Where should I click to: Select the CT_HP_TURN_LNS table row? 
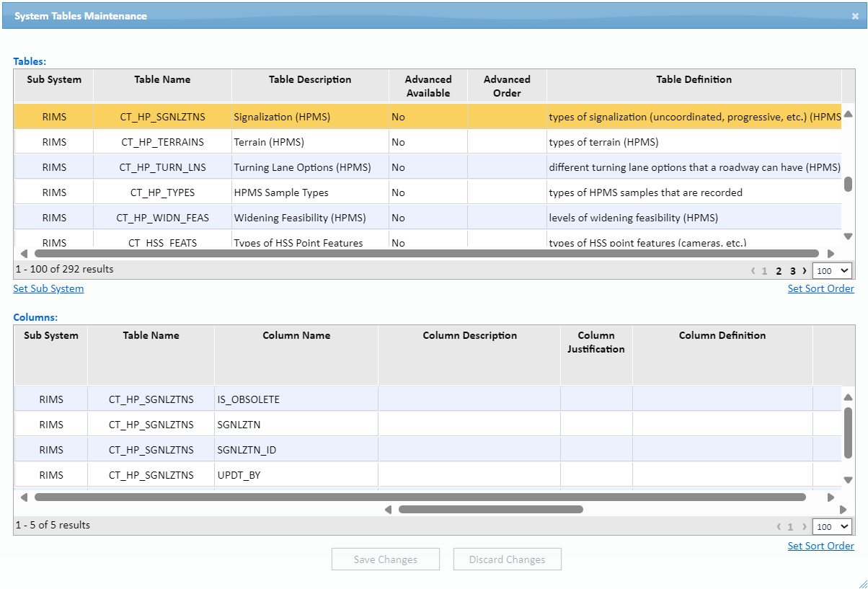point(428,167)
